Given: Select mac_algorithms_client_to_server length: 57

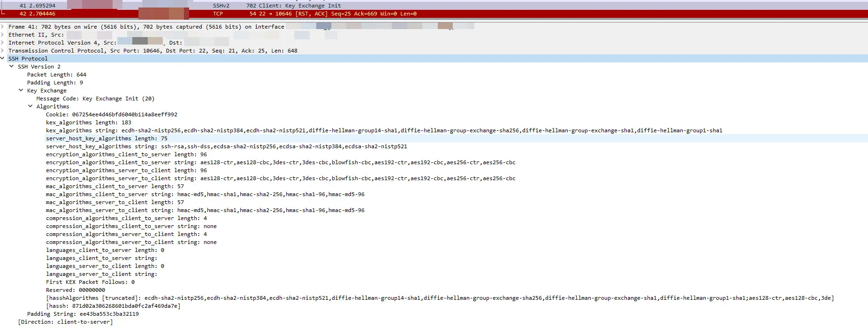Looking at the screenshot, I should coord(115,186).
